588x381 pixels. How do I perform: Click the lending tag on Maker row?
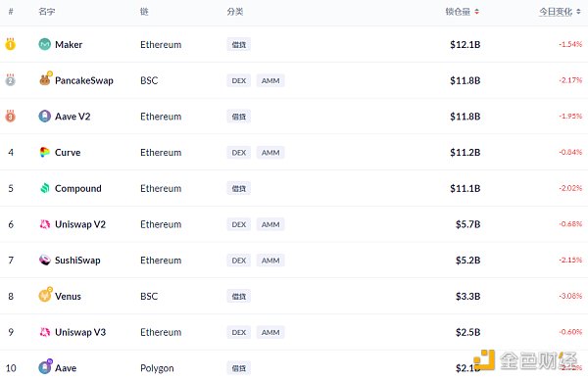tap(239, 45)
